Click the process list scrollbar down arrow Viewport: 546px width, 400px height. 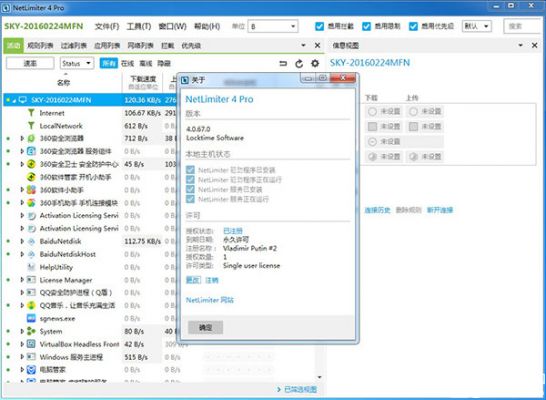(319, 377)
